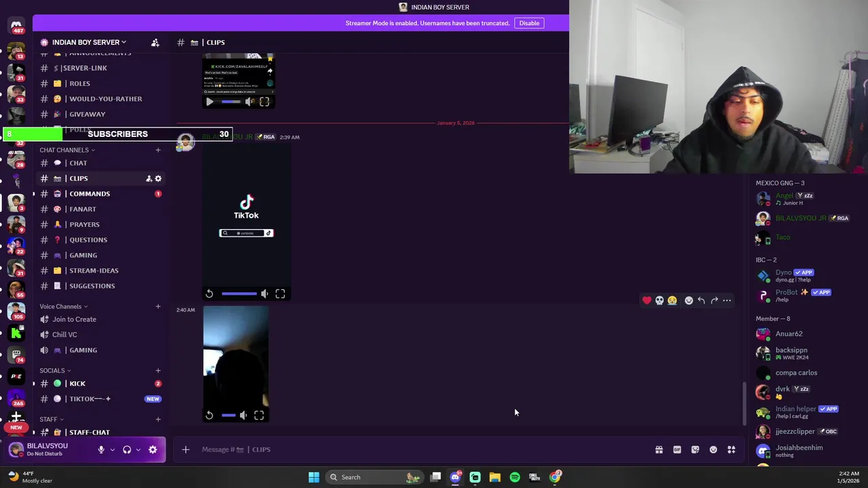Switch to the COMMANDS channel
The height and width of the screenshot is (488, 868).
click(100, 194)
